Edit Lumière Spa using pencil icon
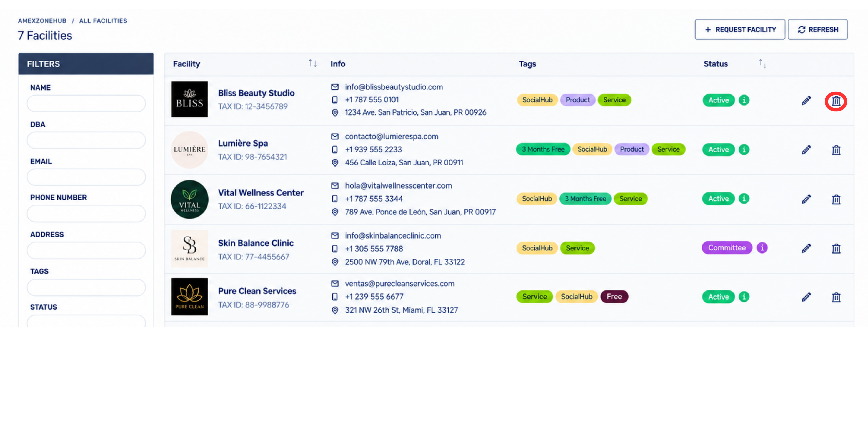 pos(806,150)
